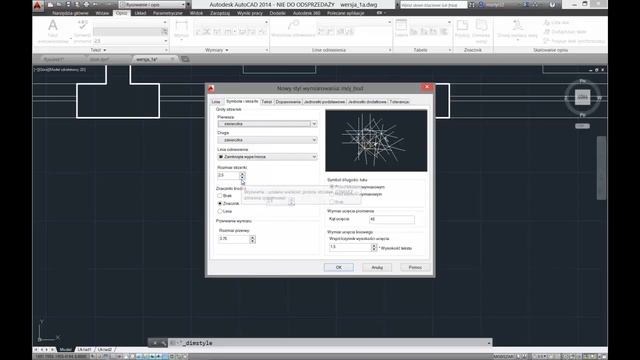Click the Tabela icon in the Tabele panel

click(x=401, y=26)
